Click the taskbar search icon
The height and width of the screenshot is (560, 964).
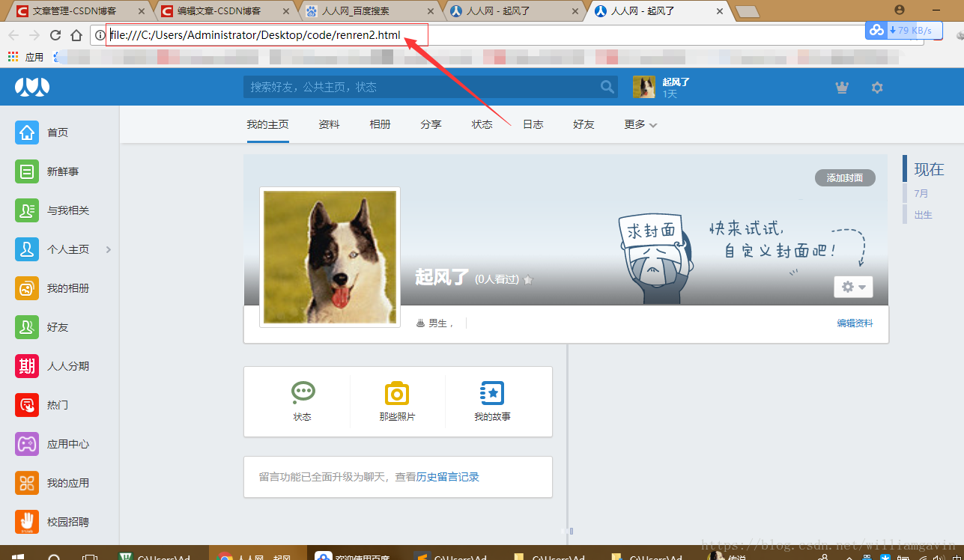click(x=54, y=556)
